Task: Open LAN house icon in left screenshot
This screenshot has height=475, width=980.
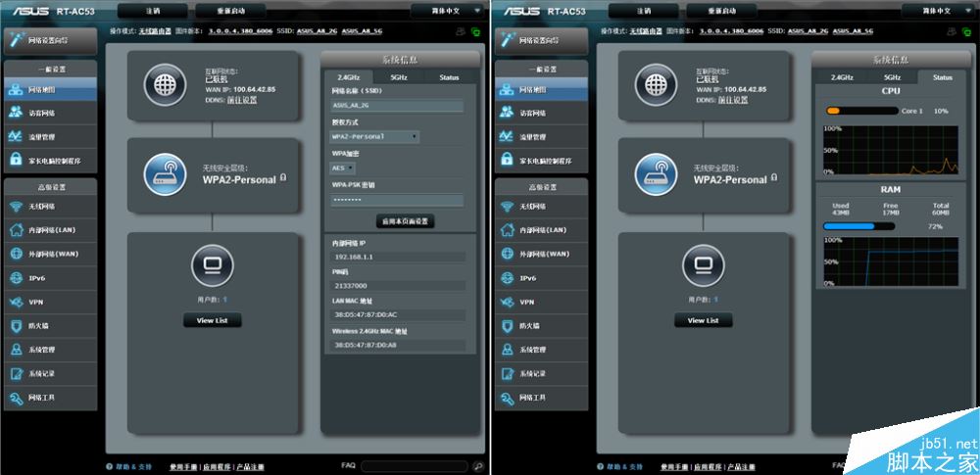Action: pyautogui.click(x=16, y=230)
